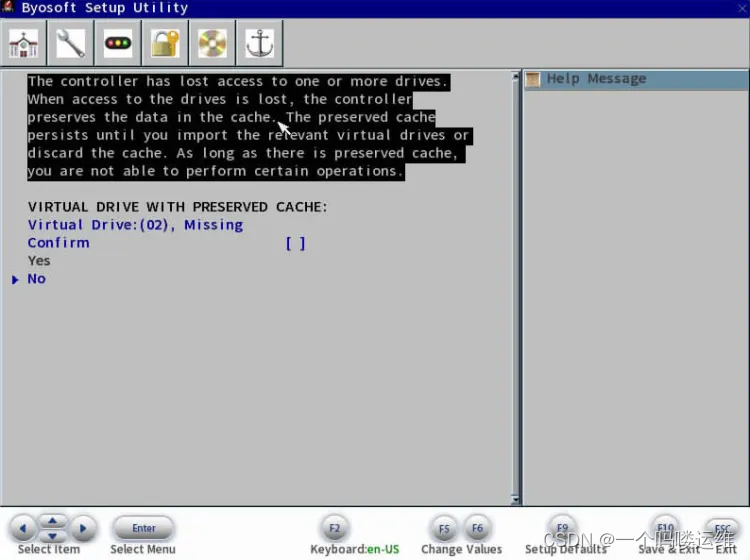This screenshot has height=560, width=750.
Task: Click the Enter Select Menu key
Action: (143, 528)
